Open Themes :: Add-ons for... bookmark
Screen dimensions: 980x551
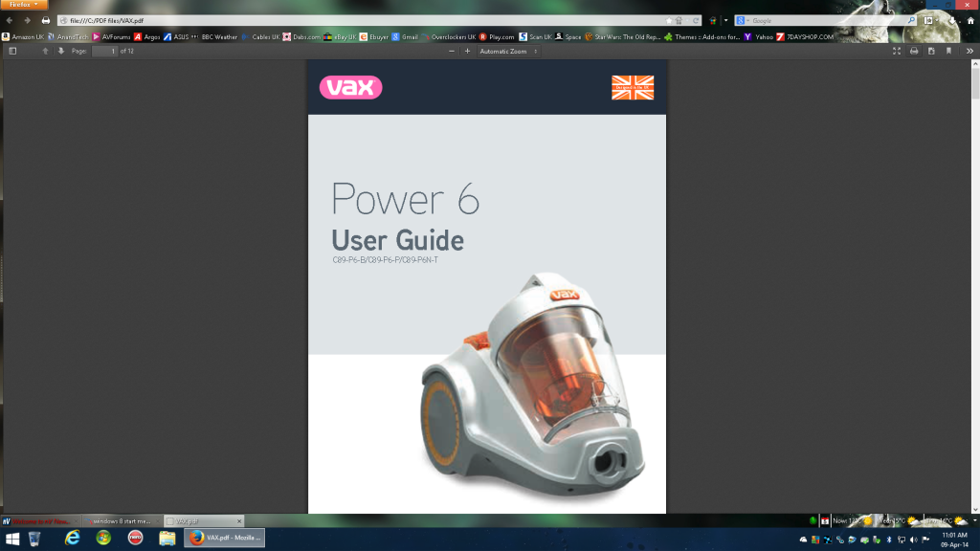click(x=702, y=37)
